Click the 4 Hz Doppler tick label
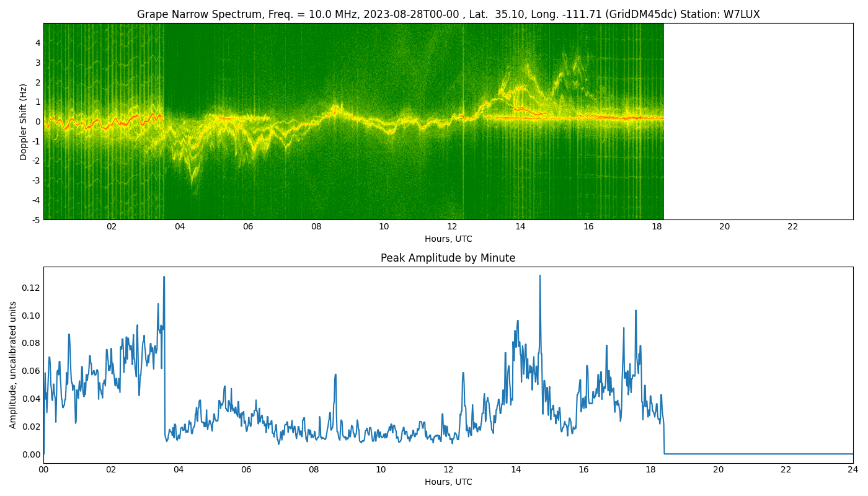Screen dimensions: 868x496 pyautogui.click(x=38, y=43)
